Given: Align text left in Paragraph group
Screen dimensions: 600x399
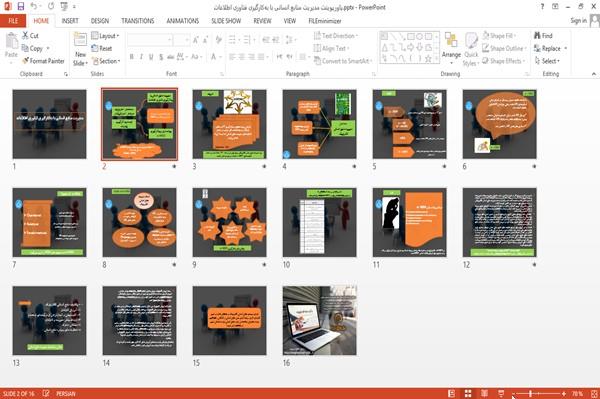Looking at the screenshot, I should [232, 57].
